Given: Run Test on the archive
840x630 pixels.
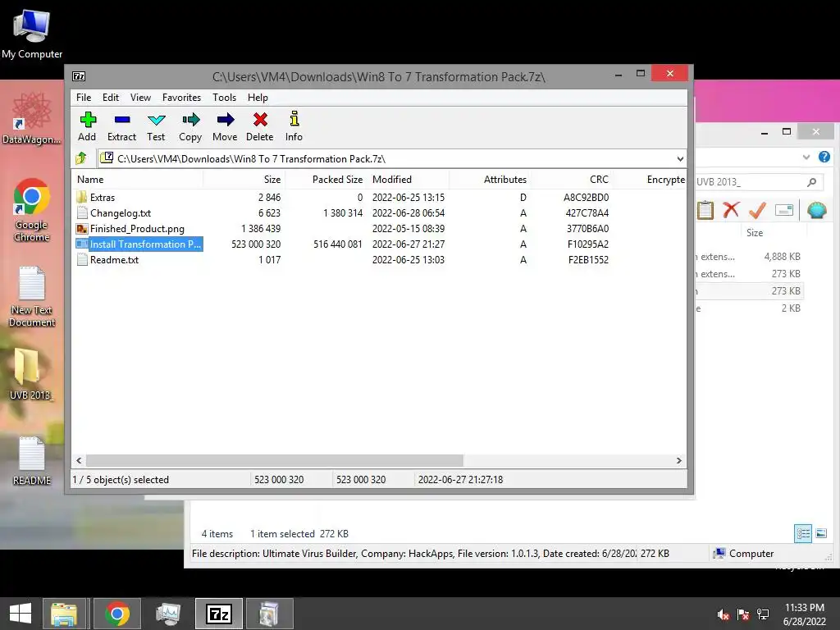Looking at the screenshot, I should 156,126.
